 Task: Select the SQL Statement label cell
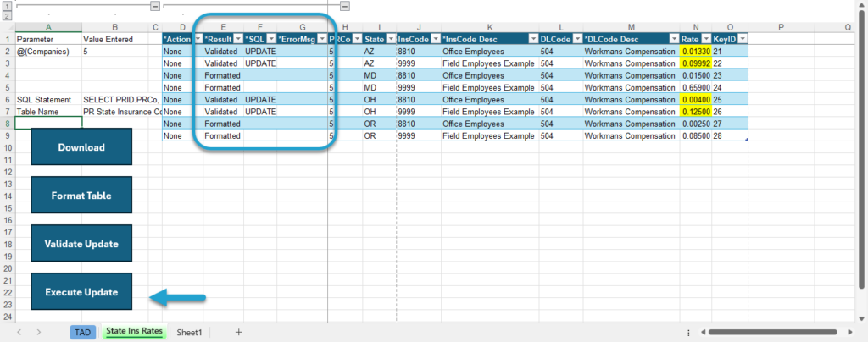pyautogui.click(x=48, y=99)
